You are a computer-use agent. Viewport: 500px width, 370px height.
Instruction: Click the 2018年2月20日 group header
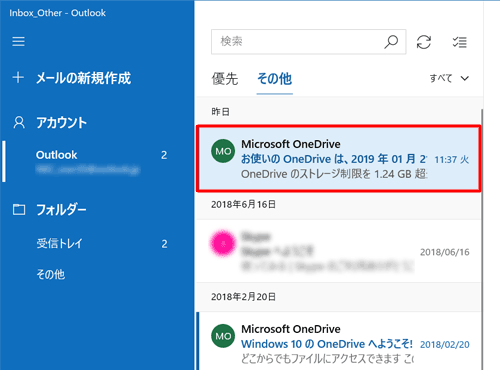[243, 297]
